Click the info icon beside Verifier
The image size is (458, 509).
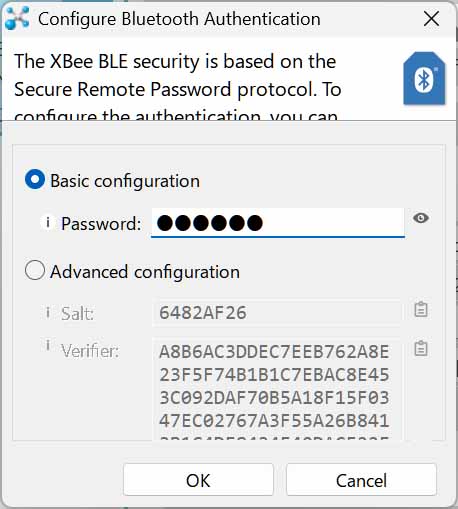tap(48, 345)
